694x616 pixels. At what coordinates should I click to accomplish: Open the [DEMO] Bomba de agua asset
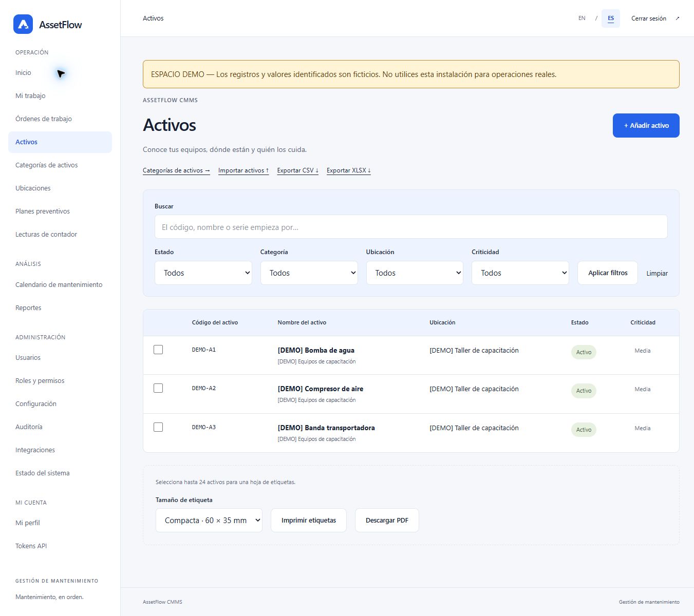pyautogui.click(x=316, y=351)
